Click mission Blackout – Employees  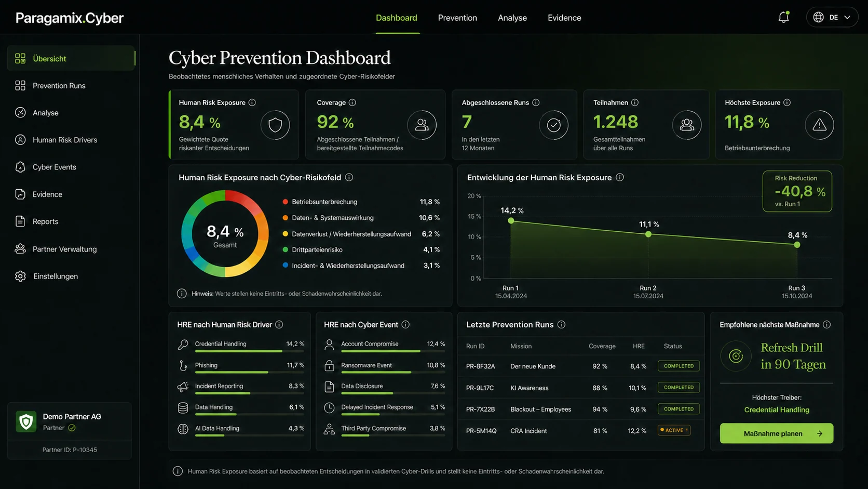pyautogui.click(x=540, y=409)
